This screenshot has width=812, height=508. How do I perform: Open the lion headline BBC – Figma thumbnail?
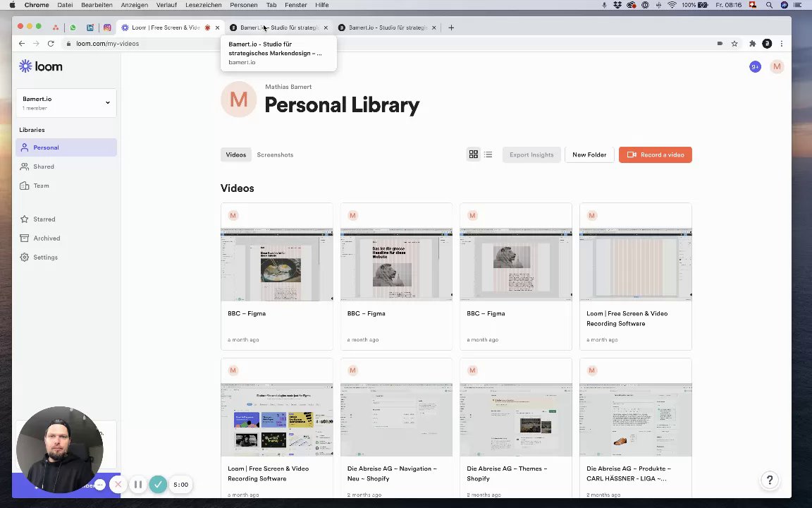[x=396, y=265]
